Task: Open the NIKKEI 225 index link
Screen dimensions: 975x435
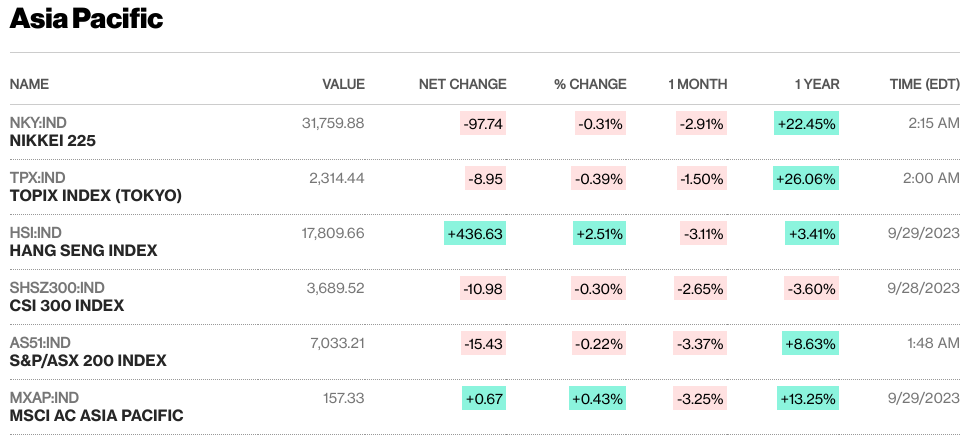Action: (x=53, y=141)
